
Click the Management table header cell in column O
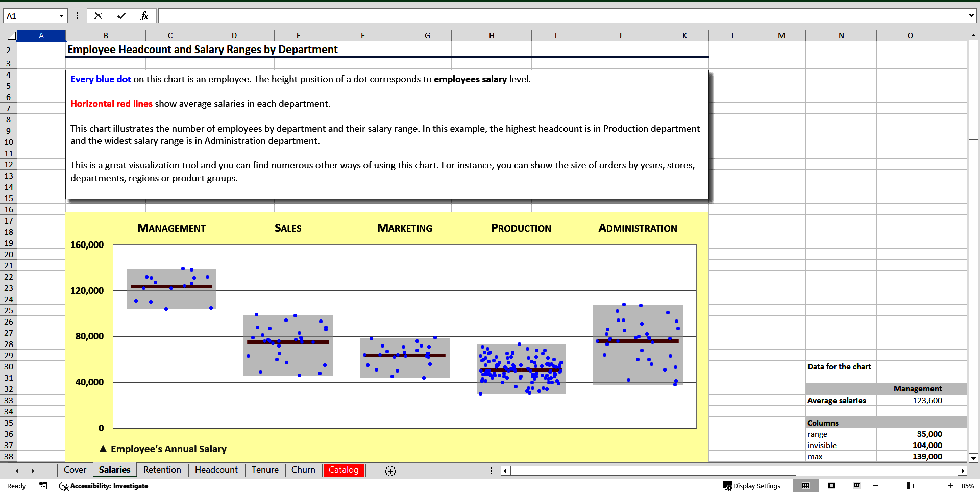tap(910, 388)
